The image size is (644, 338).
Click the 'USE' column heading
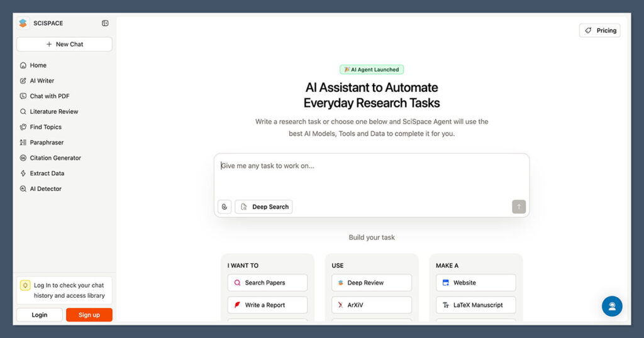click(338, 266)
